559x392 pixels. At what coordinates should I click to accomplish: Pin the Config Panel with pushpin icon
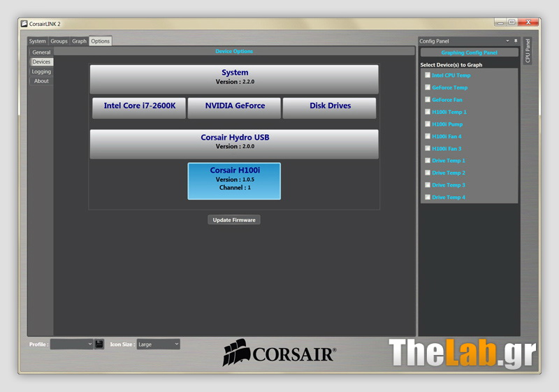tap(516, 41)
